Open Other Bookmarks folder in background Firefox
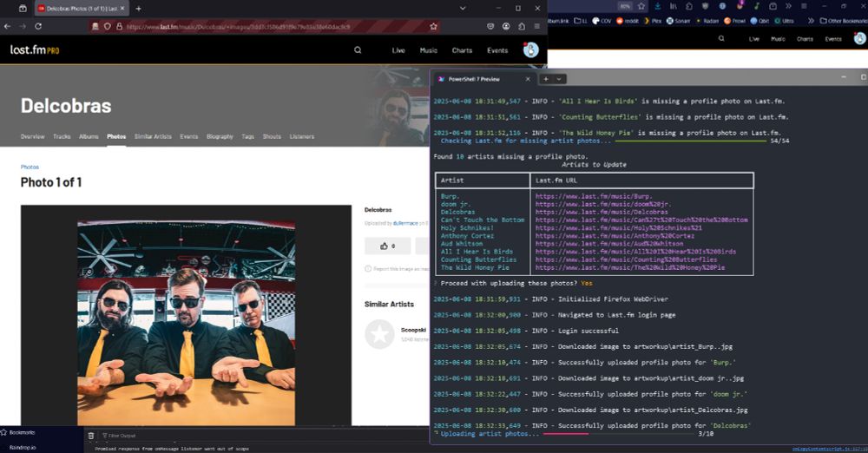The width and height of the screenshot is (868, 453). [x=843, y=21]
